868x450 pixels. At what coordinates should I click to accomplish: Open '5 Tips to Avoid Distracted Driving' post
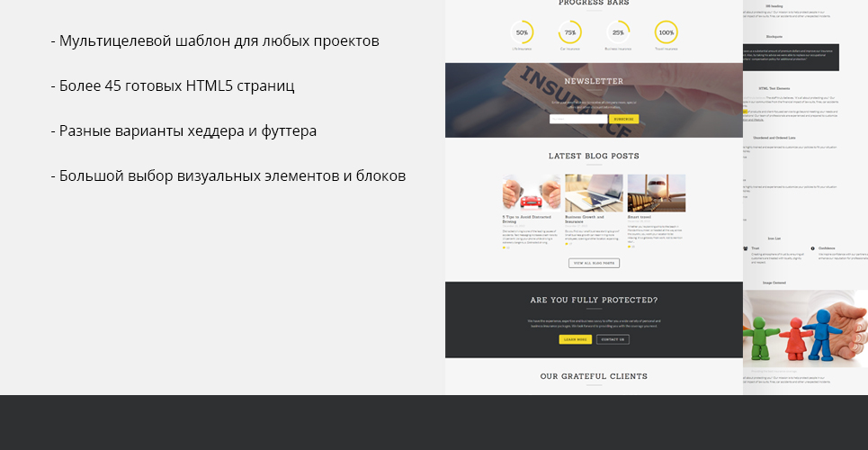point(527,220)
